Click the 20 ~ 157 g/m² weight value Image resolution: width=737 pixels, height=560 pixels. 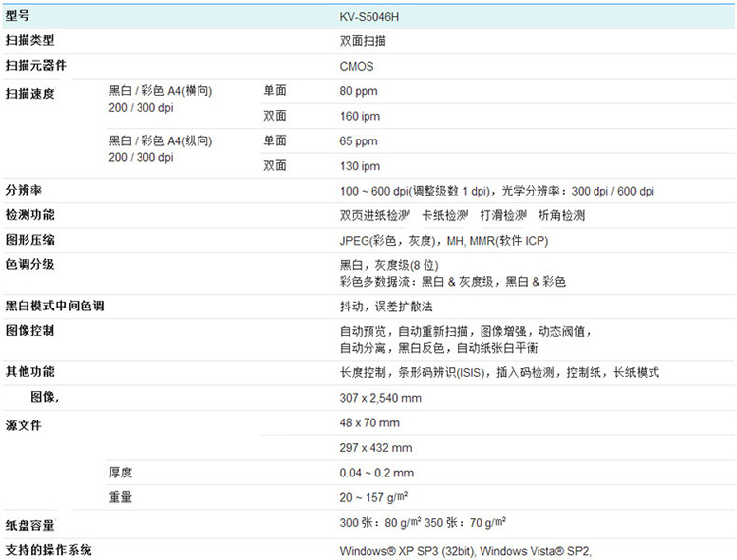(374, 497)
